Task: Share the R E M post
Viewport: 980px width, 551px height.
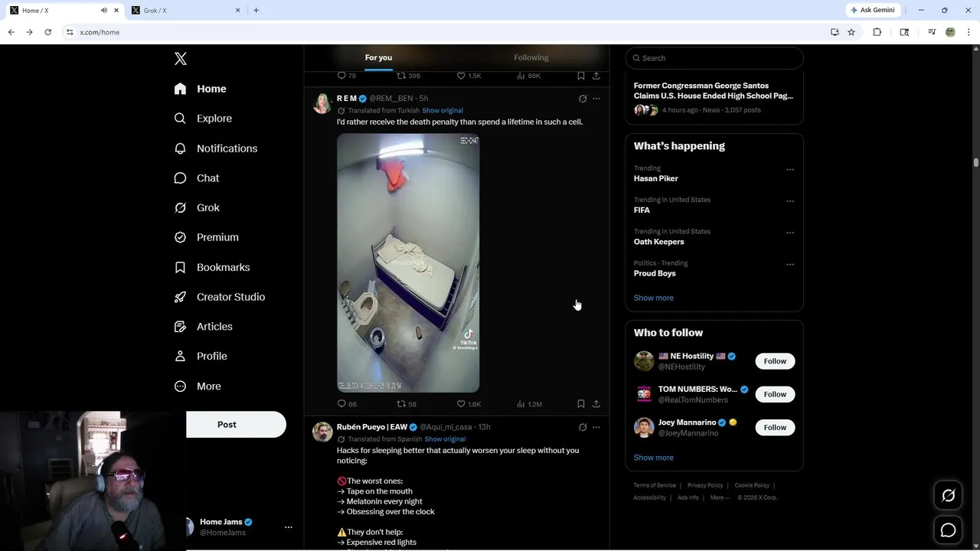Action: pos(596,404)
